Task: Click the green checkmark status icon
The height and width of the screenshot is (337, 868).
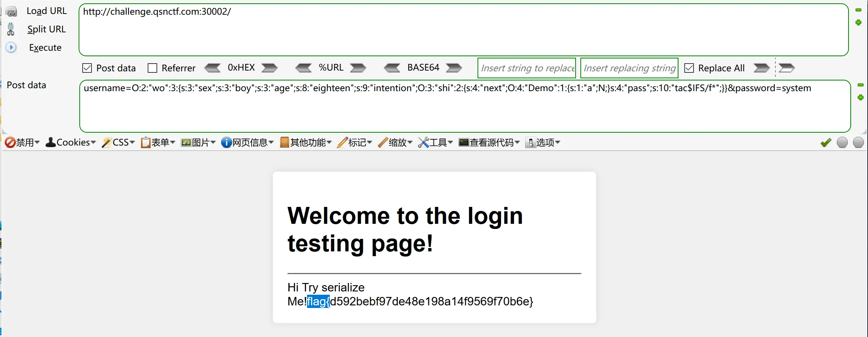Action: pyautogui.click(x=826, y=143)
